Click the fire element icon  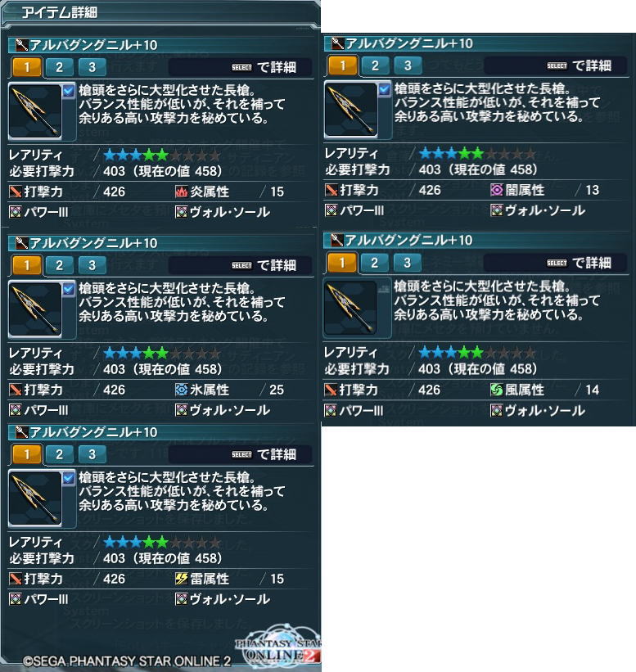(181, 192)
